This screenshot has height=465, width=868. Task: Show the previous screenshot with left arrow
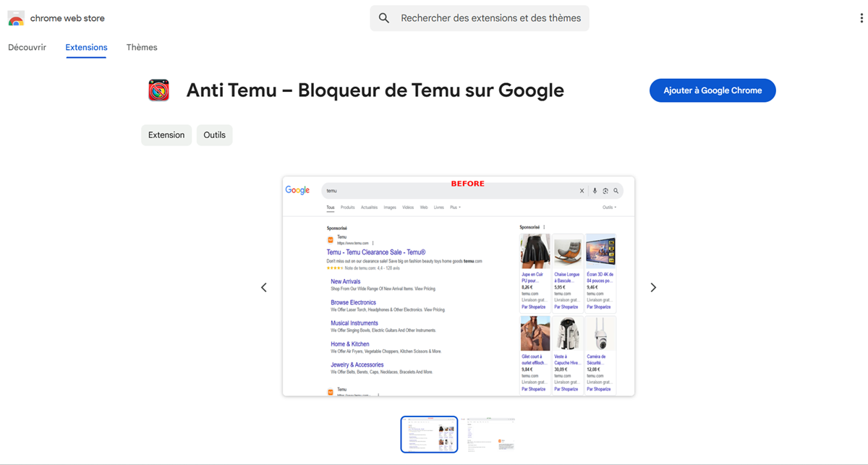pos(264,287)
